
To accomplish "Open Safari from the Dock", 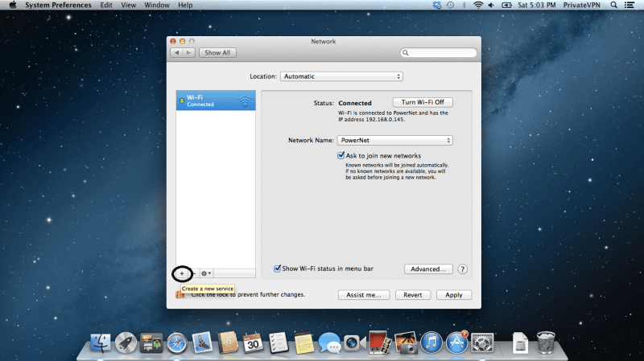I will (x=176, y=343).
